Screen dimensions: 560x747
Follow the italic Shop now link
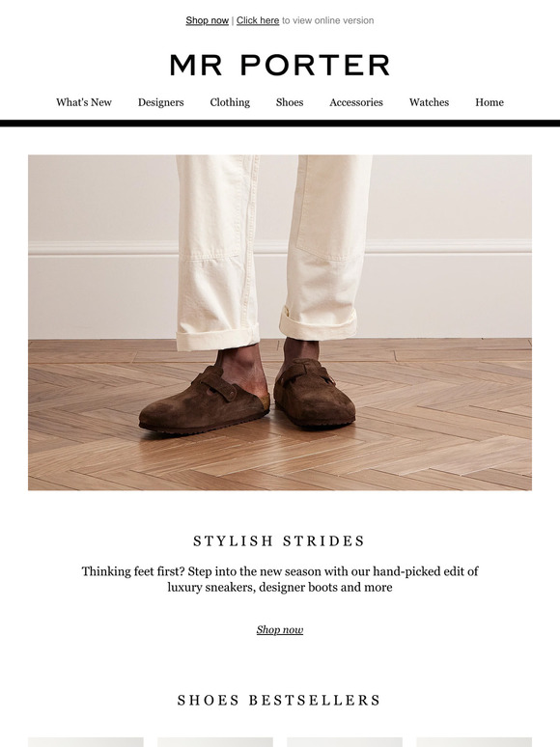tap(280, 630)
